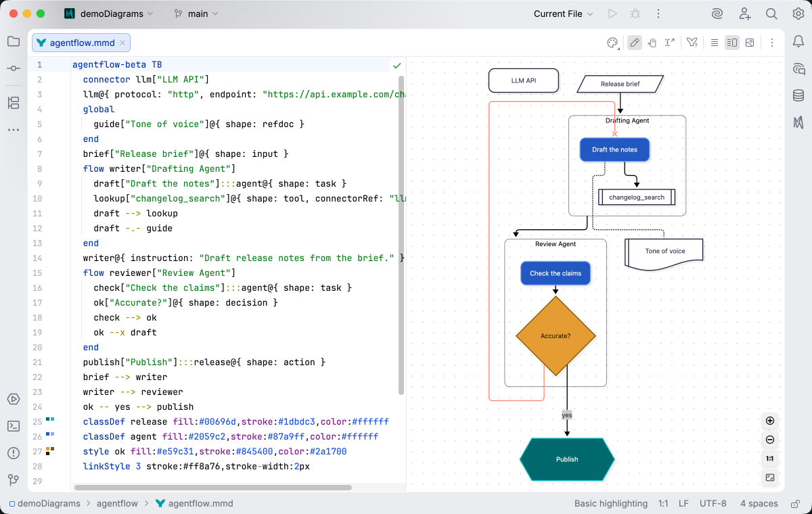The height and width of the screenshot is (514, 812).
Task: Fit diagram to preview window
Action: click(770, 477)
